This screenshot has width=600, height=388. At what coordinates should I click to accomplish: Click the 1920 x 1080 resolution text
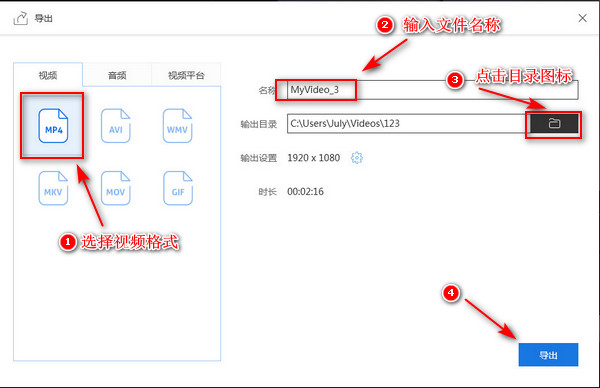click(313, 158)
